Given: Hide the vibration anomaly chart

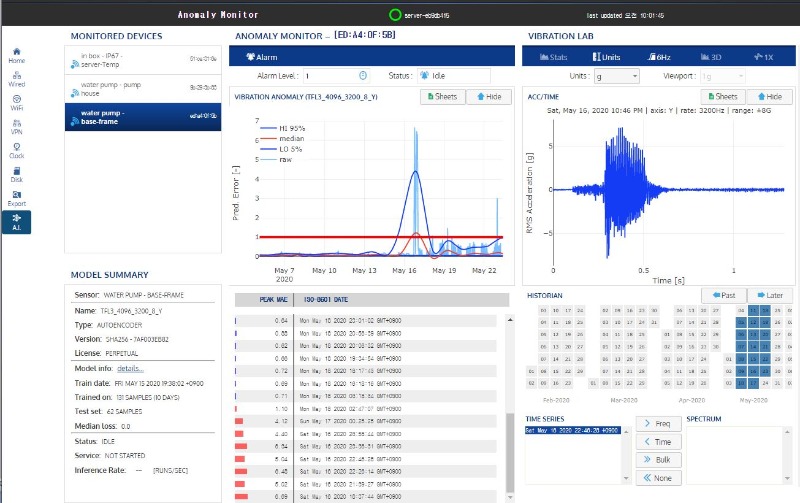Looking at the screenshot, I should [489, 96].
